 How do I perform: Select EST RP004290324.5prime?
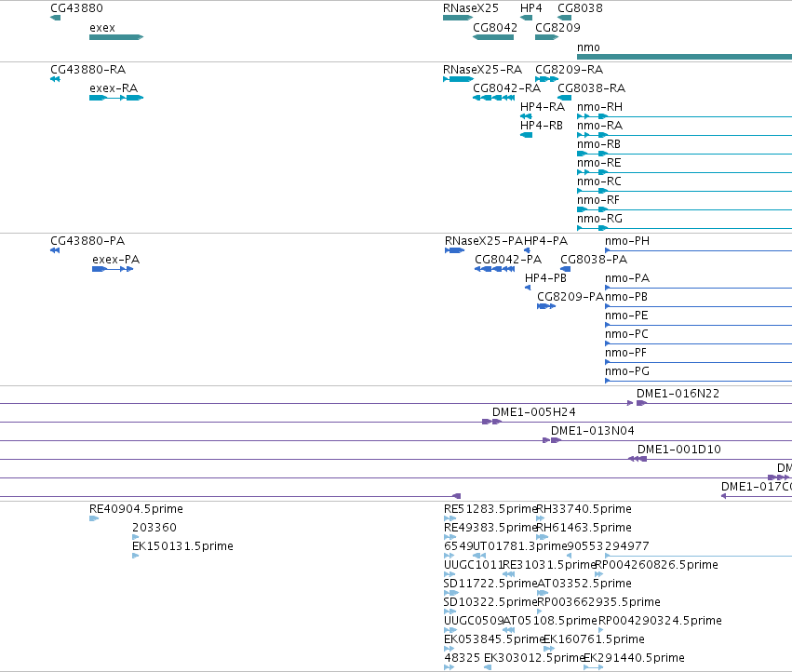tap(660, 621)
